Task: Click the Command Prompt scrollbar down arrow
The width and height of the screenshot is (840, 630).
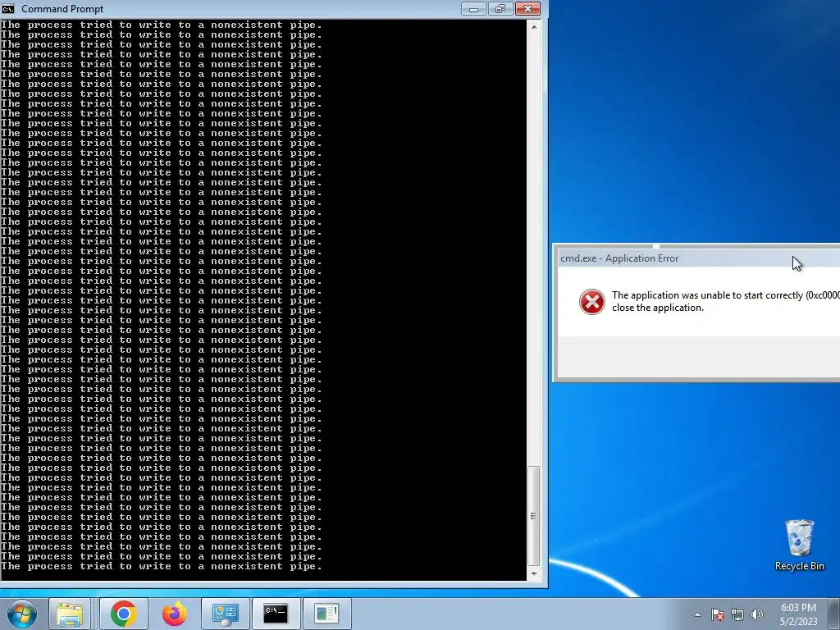Action: pos(533,573)
